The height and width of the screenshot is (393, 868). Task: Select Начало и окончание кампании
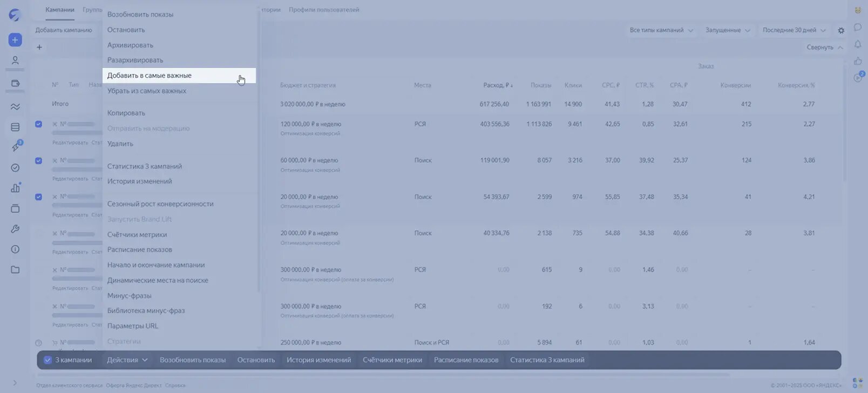[179, 265]
